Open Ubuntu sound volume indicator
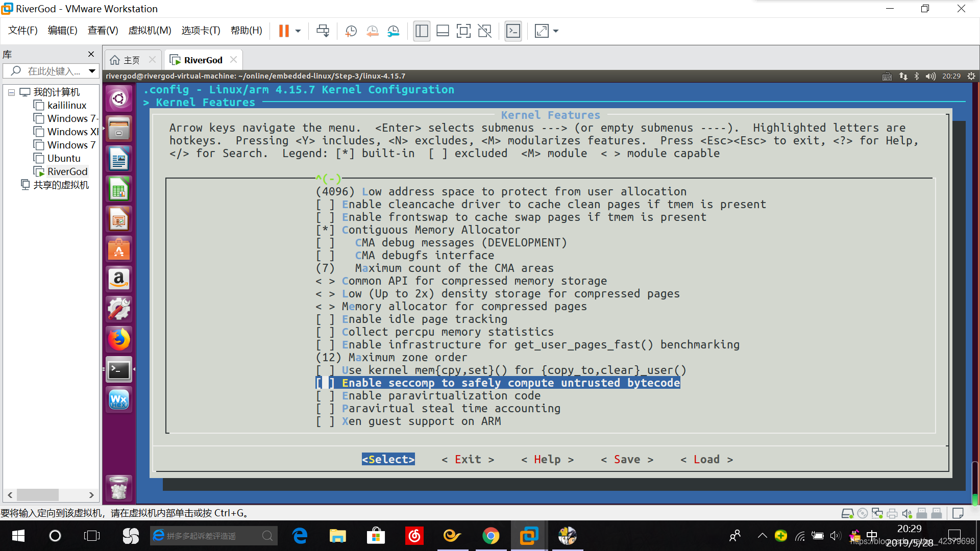 tap(930, 76)
